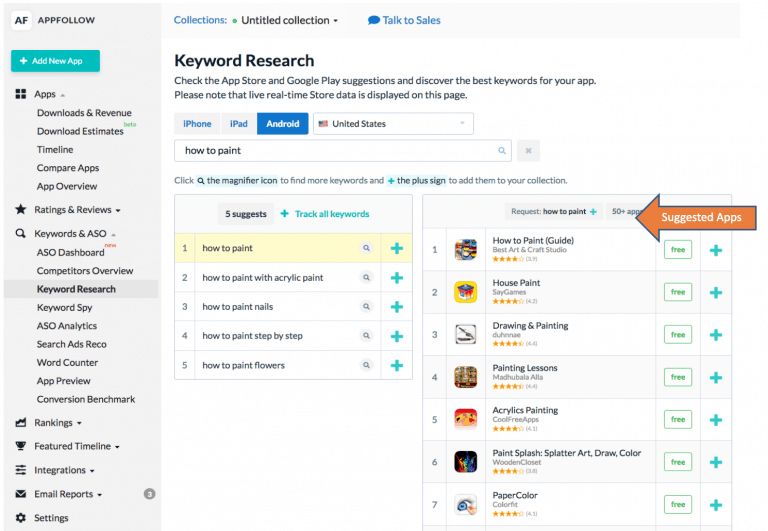Open Drawing & Painting app thumbnail
The image size is (768, 531).
point(465,334)
